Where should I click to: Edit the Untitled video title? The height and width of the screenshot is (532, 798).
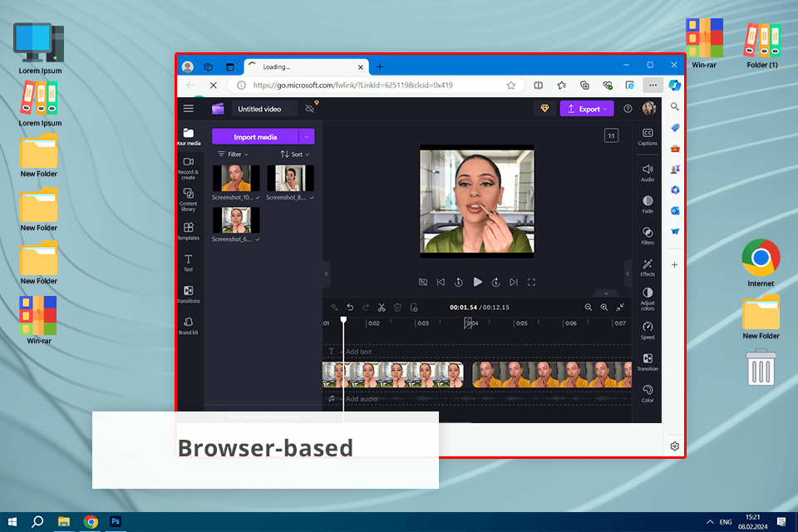264,108
